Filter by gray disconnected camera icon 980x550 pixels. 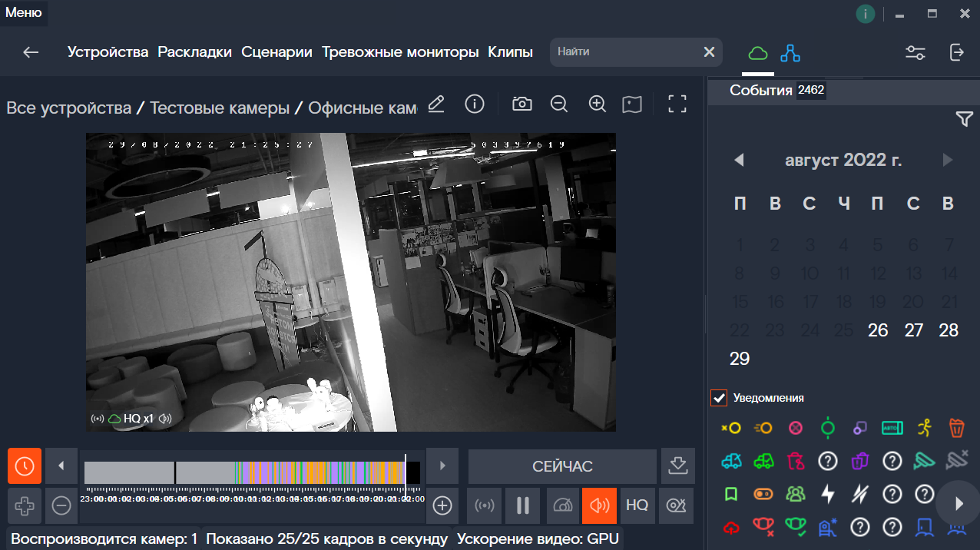pos(956,461)
